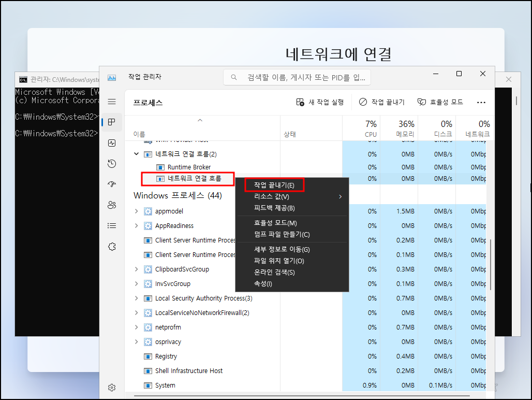Click the Windows 프로세스 (44) group heading
Screen dimensions: 532x400
click(x=178, y=195)
